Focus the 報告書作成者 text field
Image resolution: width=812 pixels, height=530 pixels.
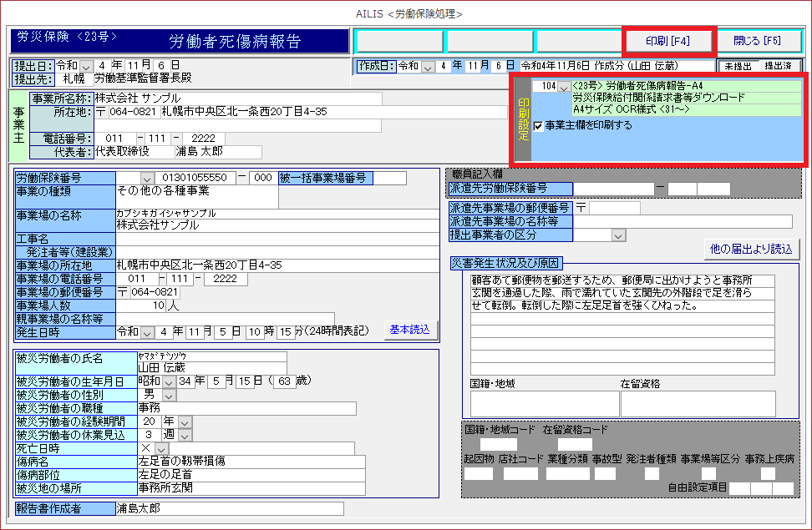[229, 508]
